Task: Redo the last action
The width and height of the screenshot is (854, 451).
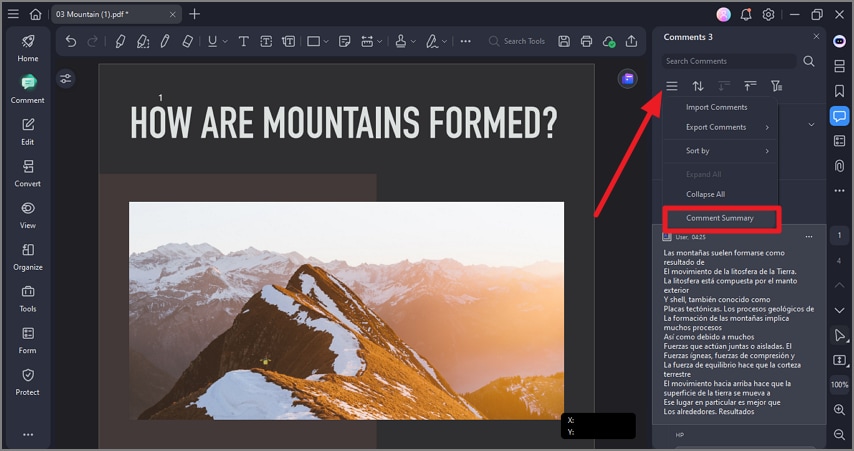Action: 93,41
